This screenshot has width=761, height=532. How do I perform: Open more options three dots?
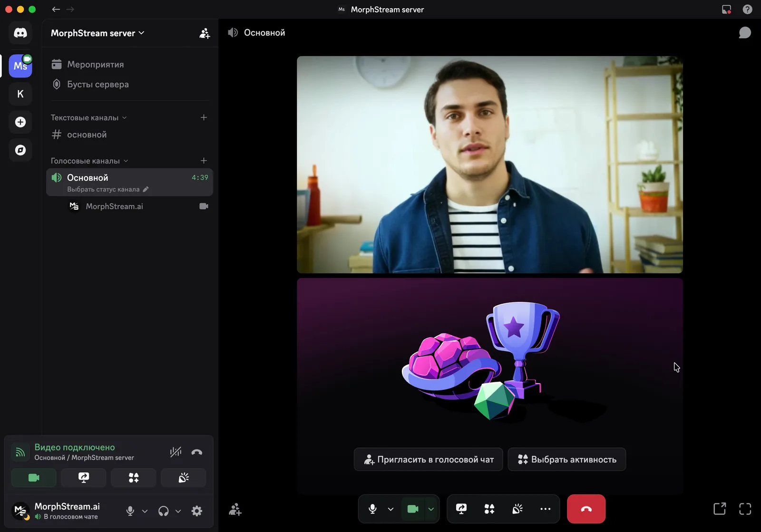[546, 509]
